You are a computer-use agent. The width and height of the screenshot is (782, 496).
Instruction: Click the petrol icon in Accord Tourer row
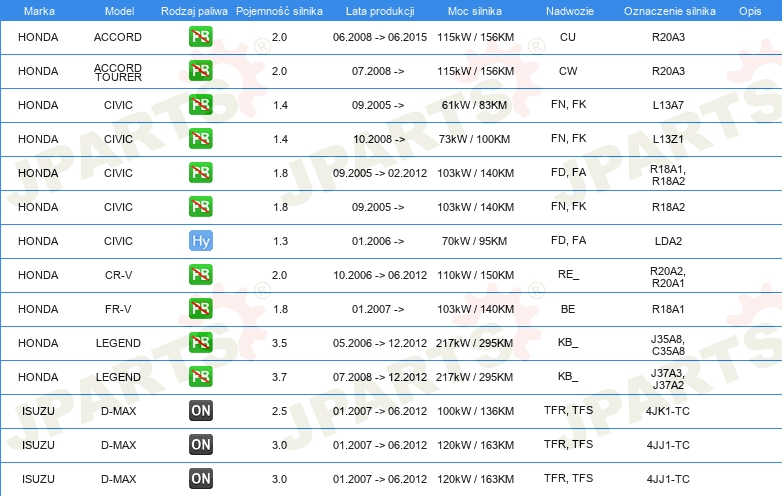[x=200, y=71]
